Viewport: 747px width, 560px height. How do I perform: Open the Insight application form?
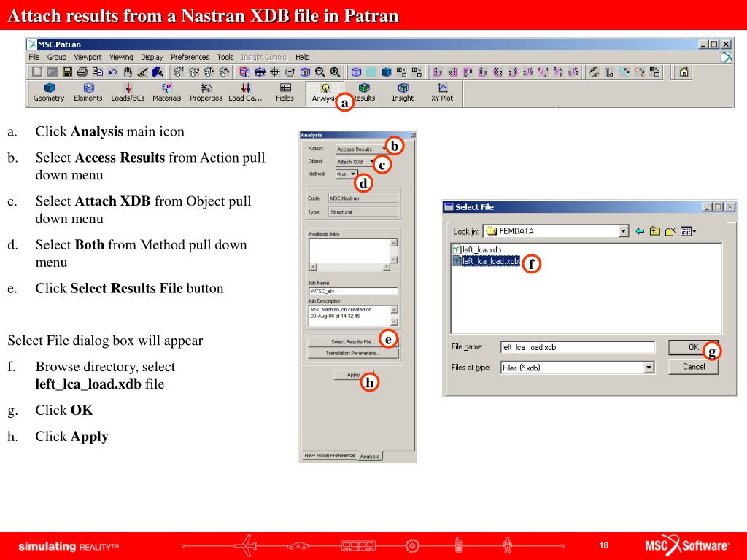coord(403,93)
